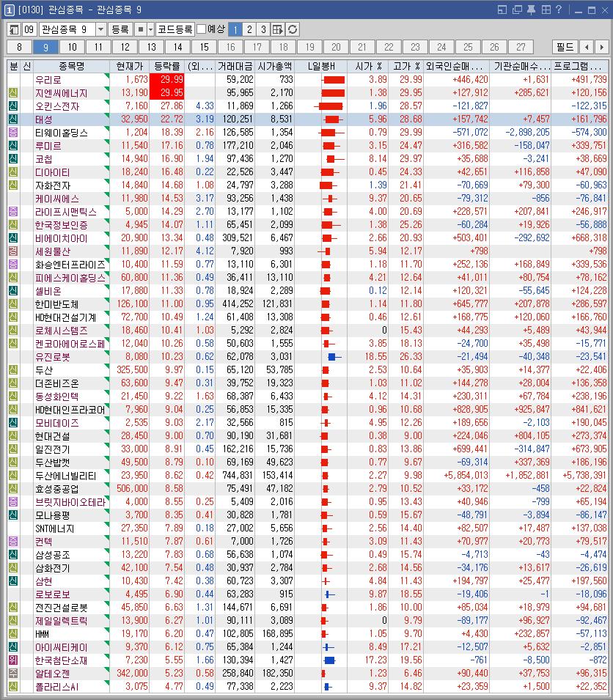Click the candle bar for 로보로보
Screen dimensions: 613x700
329,594
